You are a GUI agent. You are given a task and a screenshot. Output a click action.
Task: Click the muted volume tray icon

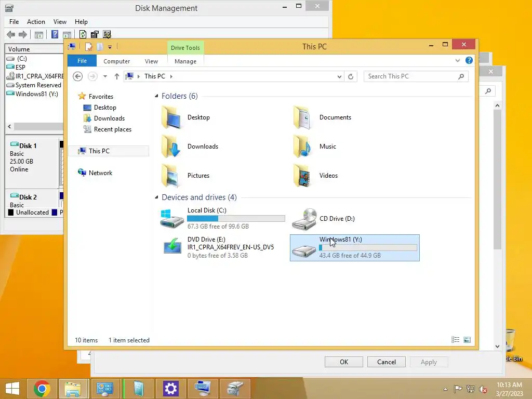click(483, 389)
